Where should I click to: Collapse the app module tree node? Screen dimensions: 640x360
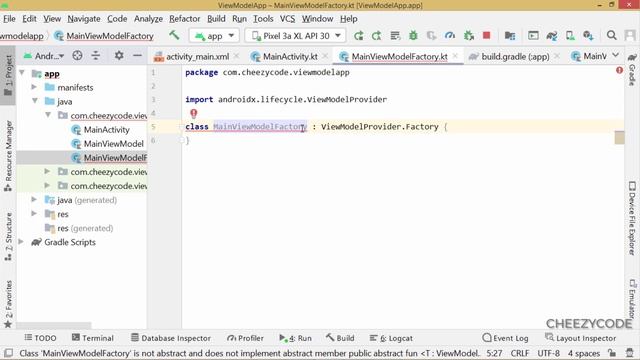point(22,73)
